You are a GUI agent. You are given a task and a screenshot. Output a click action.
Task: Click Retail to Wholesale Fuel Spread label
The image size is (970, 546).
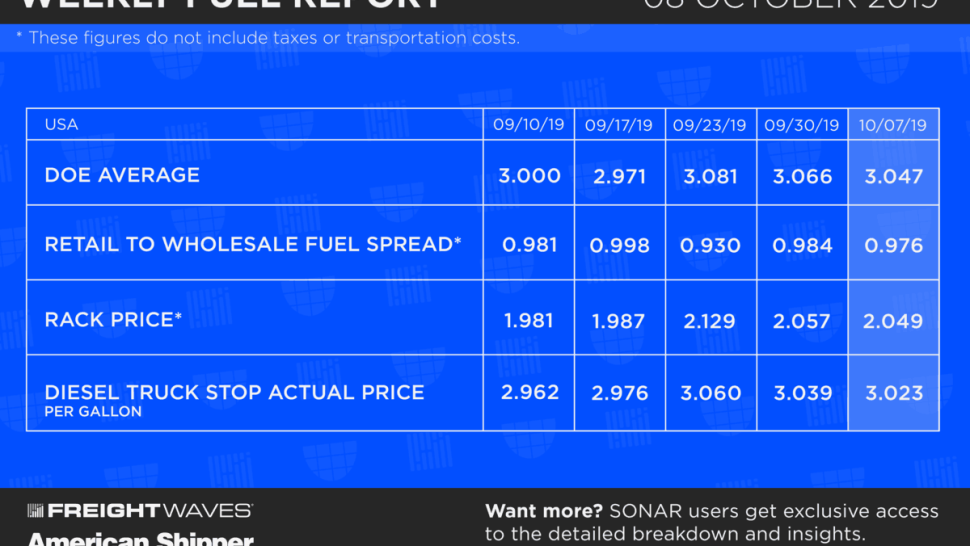(253, 244)
